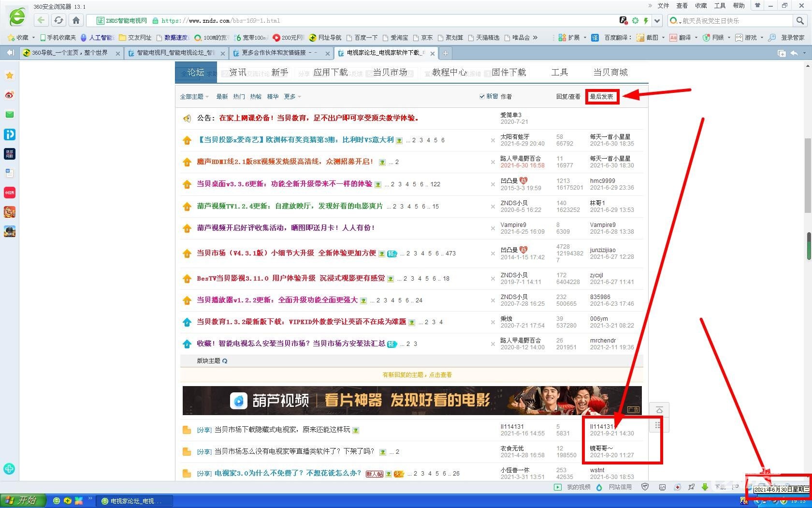
Task: Open the Baidu translate icon in toolbar
Action: (x=595, y=38)
